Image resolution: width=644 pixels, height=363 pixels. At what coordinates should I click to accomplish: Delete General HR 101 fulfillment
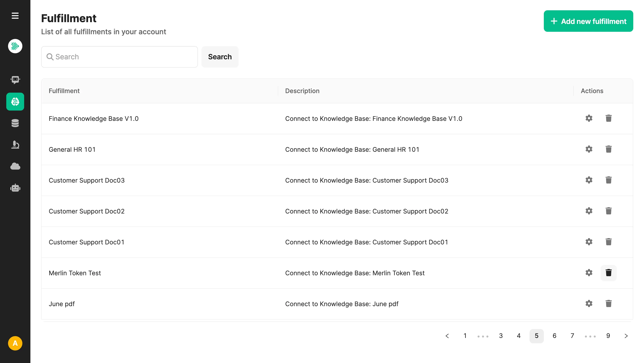[608, 149]
